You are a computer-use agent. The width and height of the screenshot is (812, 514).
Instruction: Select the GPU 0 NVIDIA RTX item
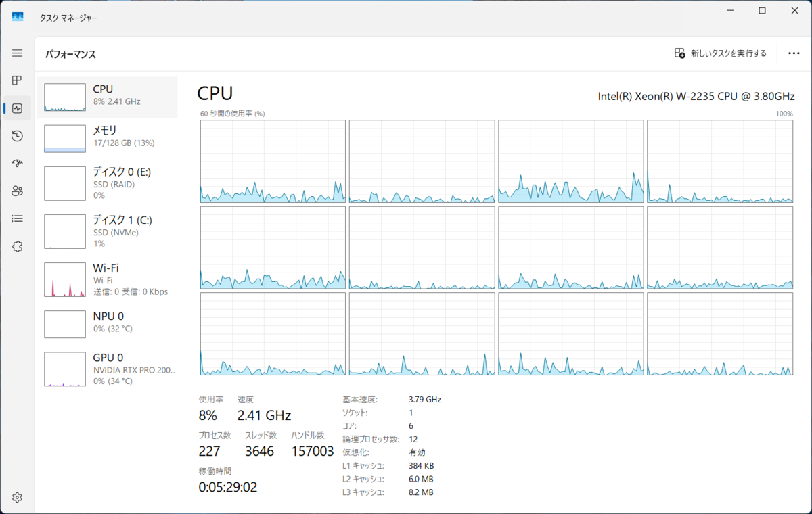[x=108, y=369]
